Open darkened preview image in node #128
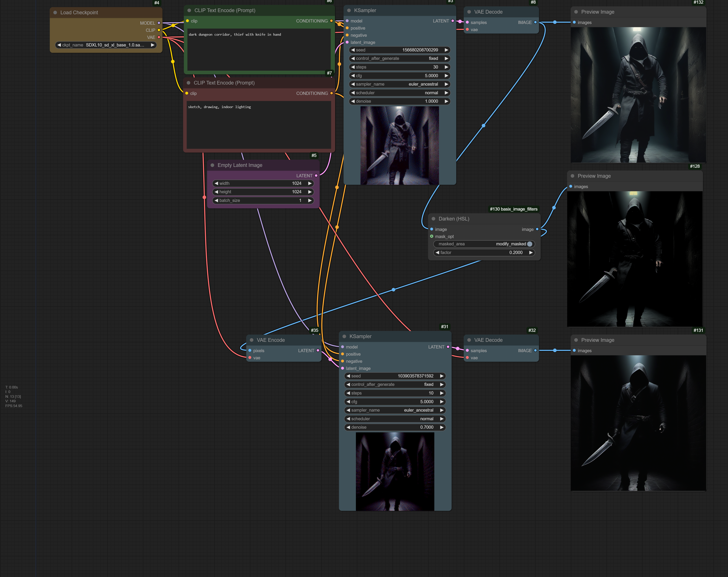 635,259
